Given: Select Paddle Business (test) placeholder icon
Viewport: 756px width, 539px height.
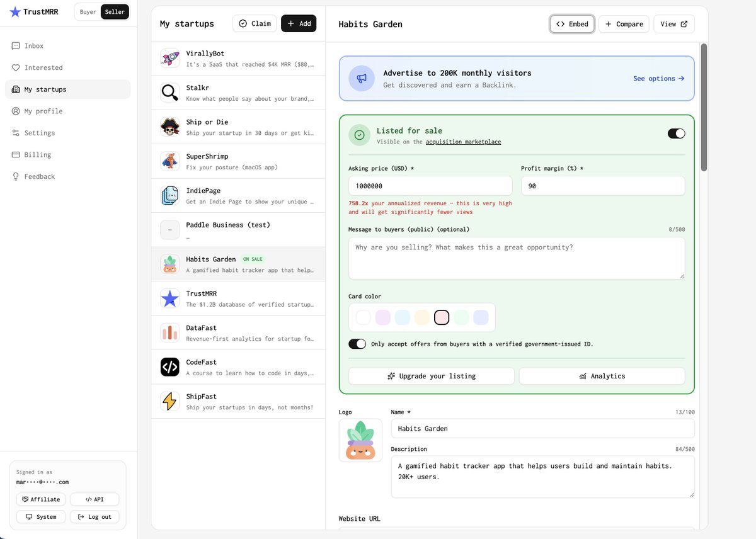Looking at the screenshot, I should [x=169, y=230].
